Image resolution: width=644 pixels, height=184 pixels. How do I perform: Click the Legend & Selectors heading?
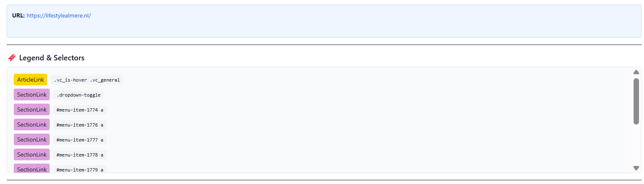52,58
